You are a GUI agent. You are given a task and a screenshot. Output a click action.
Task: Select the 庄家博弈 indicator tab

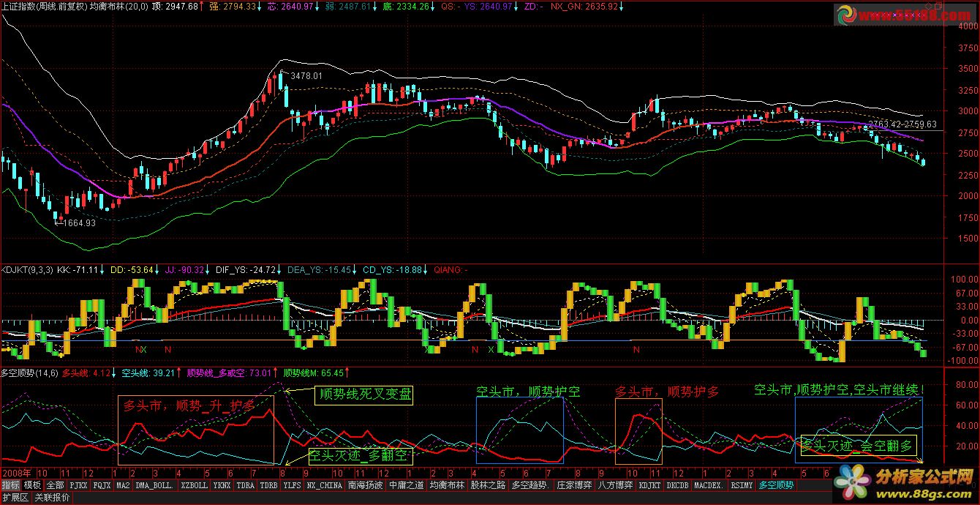pos(575,485)
